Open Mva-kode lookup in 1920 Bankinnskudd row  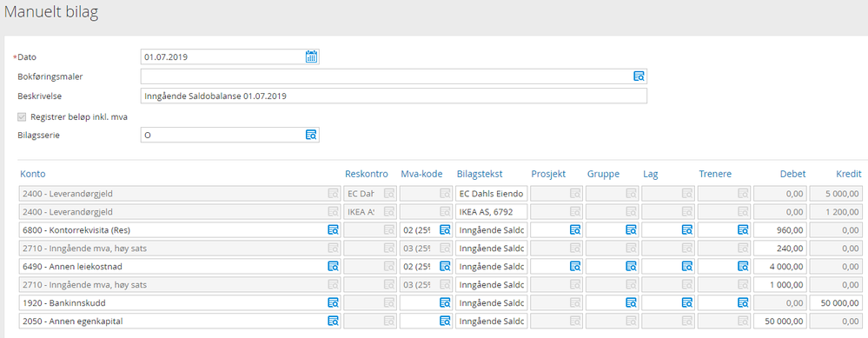tap(445, 302)
